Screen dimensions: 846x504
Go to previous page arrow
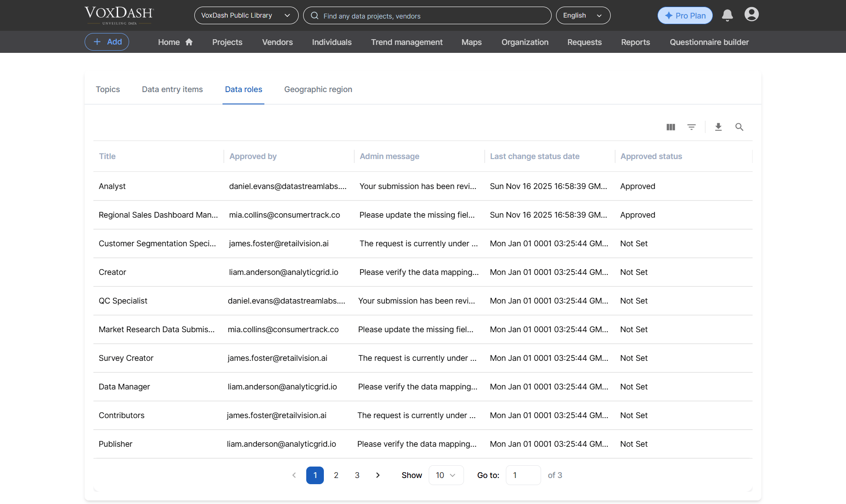pyautogui.click(x=294, y=475)
